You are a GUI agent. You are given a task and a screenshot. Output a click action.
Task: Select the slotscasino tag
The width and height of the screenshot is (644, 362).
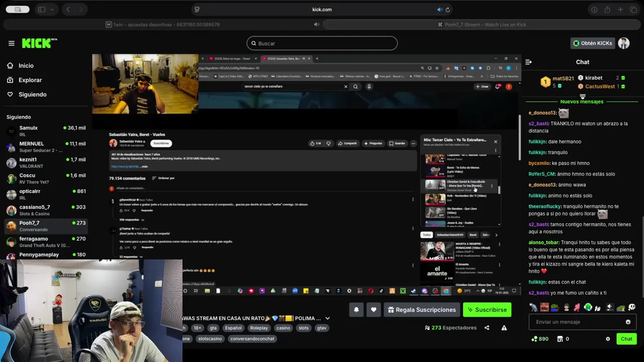coord(210,338)
